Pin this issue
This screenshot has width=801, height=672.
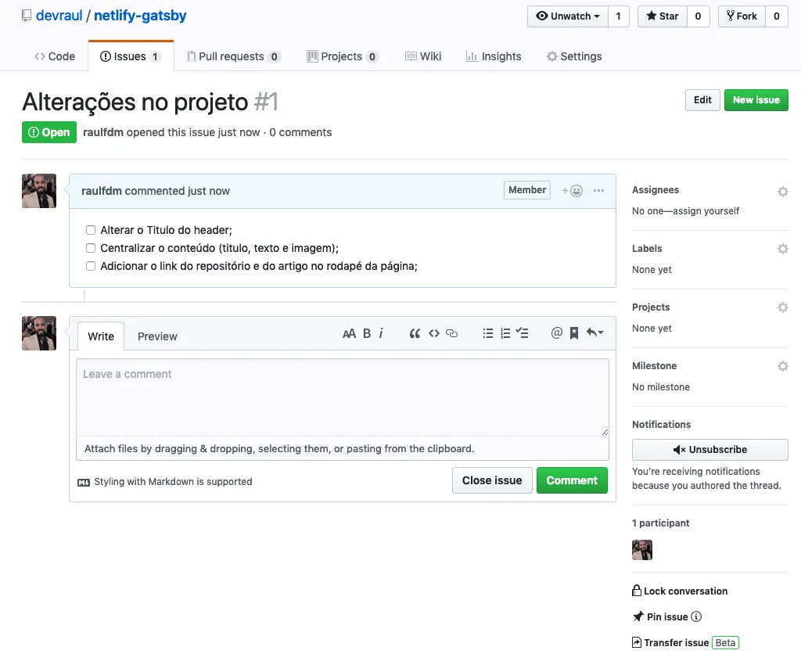[x=660, y=616]
